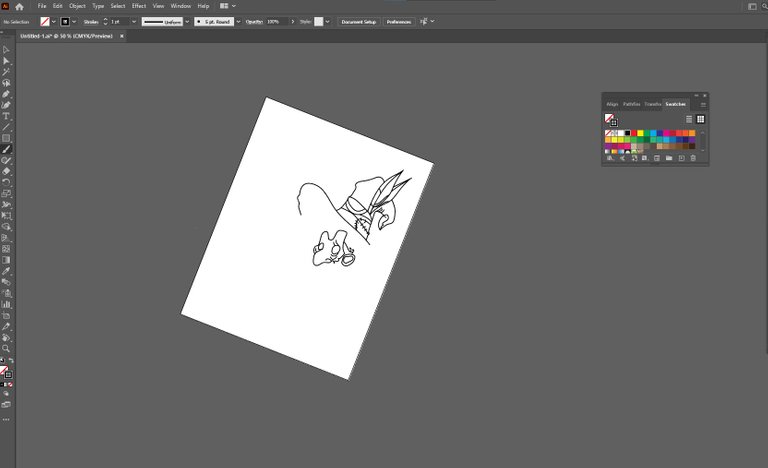Click the opacity 100% input field
The height and width of the screenshot is (468, 768).
pos(277,22)
